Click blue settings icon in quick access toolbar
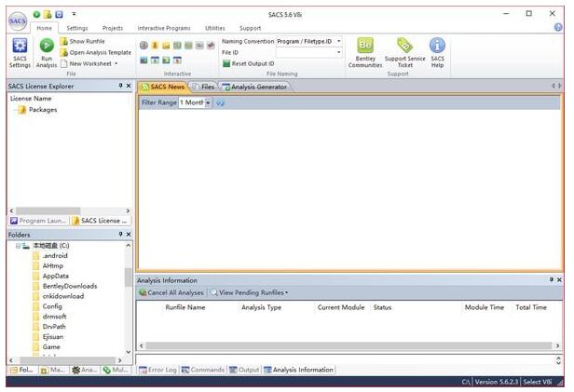Screen dimensions: 574x392 tap(59, 14)
